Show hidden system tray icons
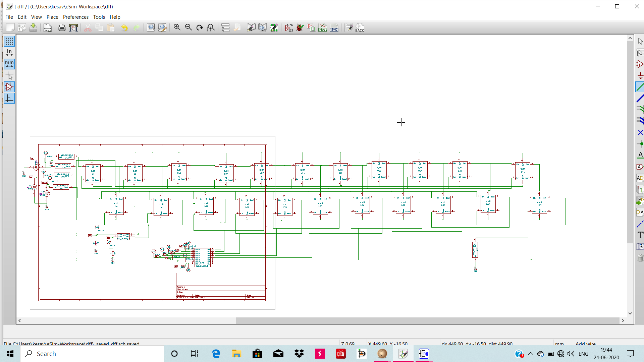 (531, 354)
